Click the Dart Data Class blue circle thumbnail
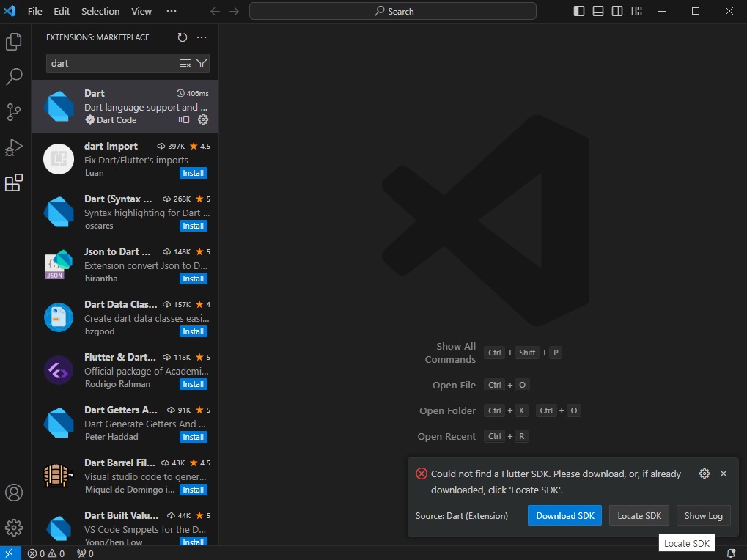The width and height of the screenshot is (747, 560). (x=59, y=317)
